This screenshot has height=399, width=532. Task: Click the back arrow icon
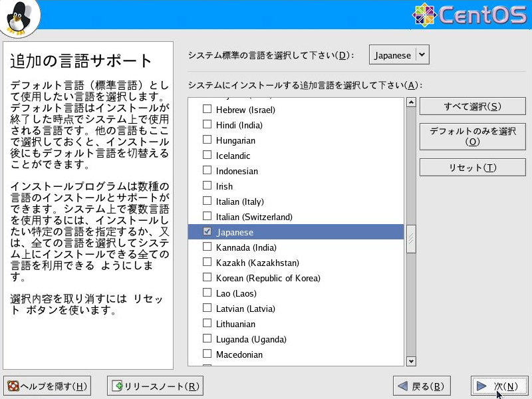(x=403, y=386)
